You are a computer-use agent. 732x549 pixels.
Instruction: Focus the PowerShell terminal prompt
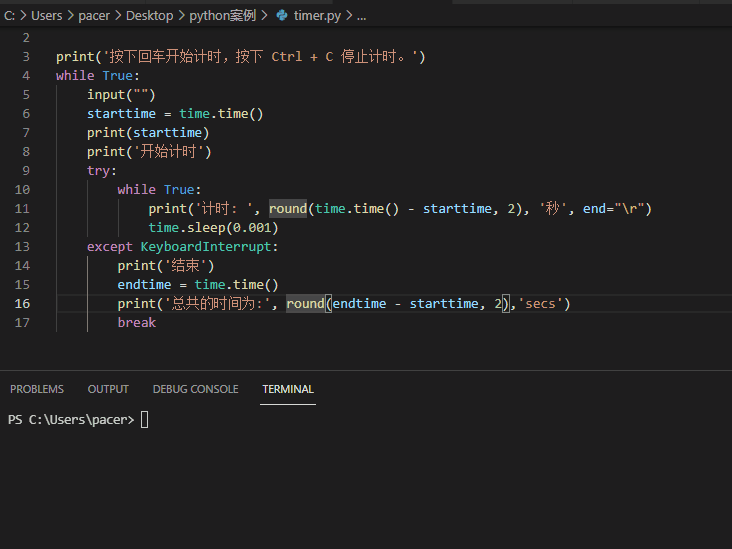[144, 420]
